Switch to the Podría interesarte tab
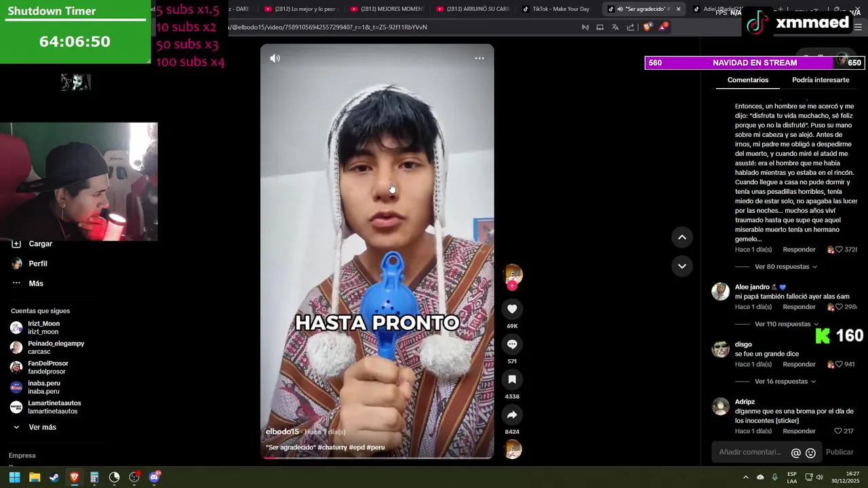 (821, 80)
